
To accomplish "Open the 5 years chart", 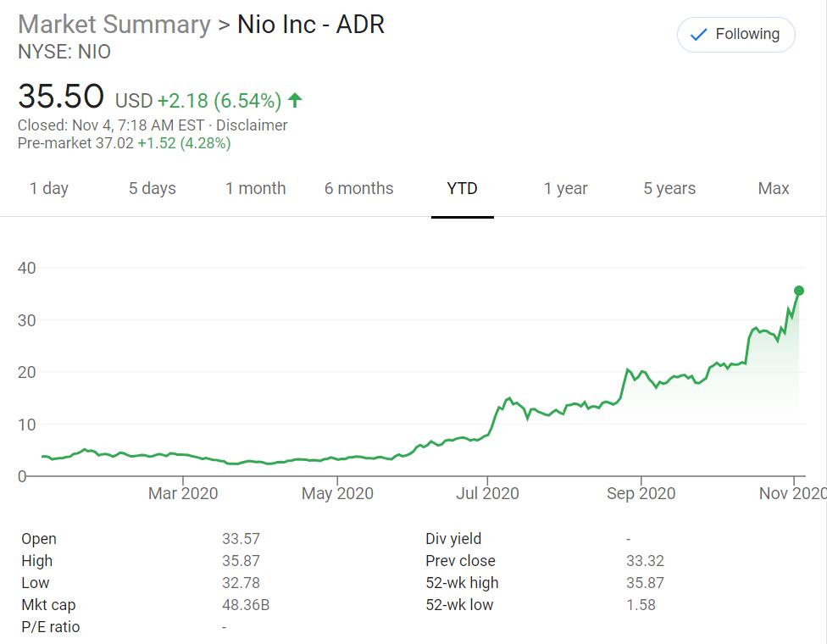I will (x=669, y=189).
